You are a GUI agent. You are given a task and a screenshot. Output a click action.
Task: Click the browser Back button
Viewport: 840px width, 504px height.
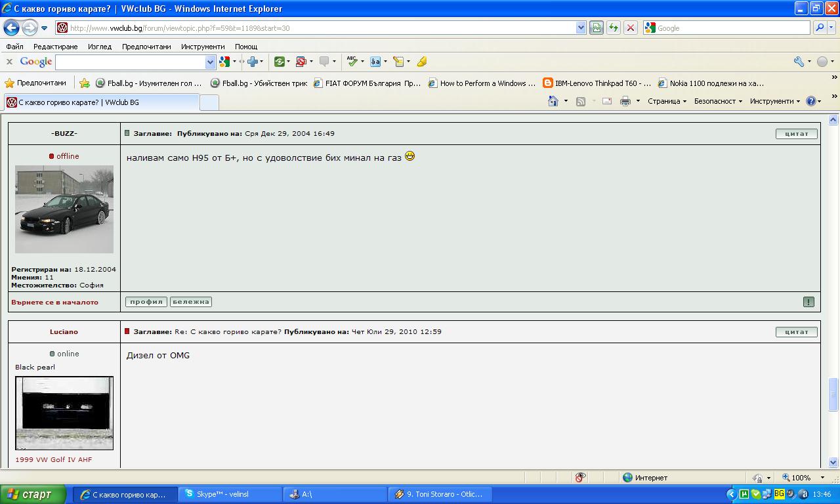(x=11, y=28)
